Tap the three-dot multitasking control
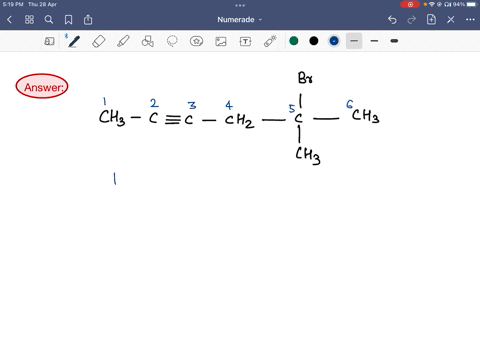The width and height of the screenshot is (480, 360). pos(240,5)
